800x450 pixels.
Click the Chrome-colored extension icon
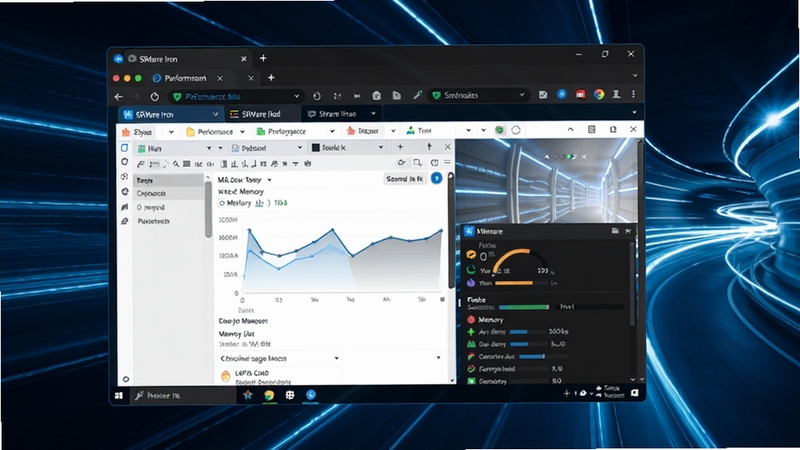[x=599, y=94]
